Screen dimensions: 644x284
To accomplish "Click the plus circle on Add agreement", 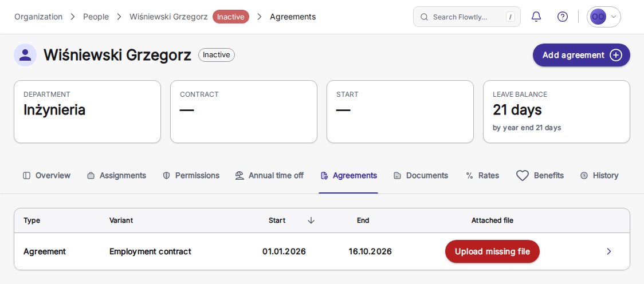I will point(616,55).
